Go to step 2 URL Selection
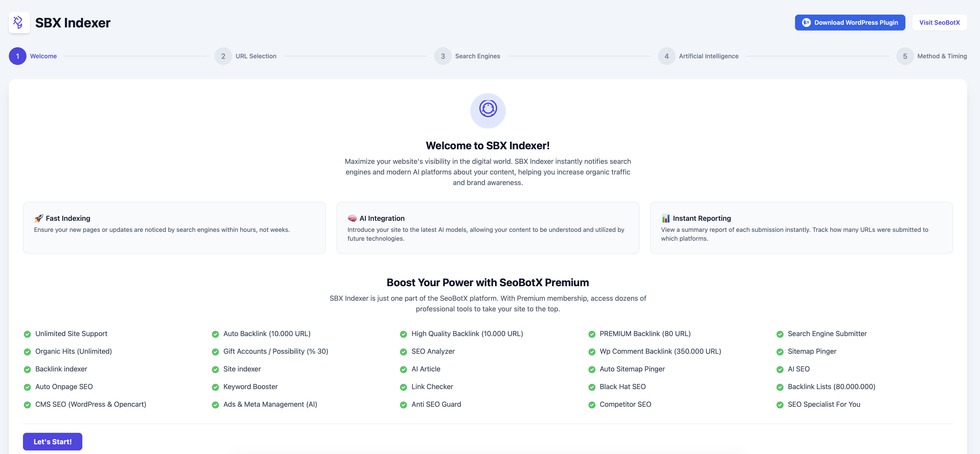The width and height of the screenshot is (980, 454). click(x=223, y=56)
